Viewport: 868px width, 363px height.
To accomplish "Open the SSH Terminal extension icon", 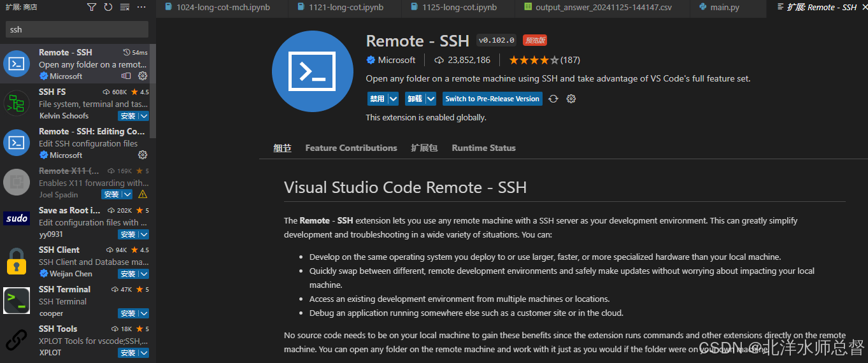I will (17, 301).
